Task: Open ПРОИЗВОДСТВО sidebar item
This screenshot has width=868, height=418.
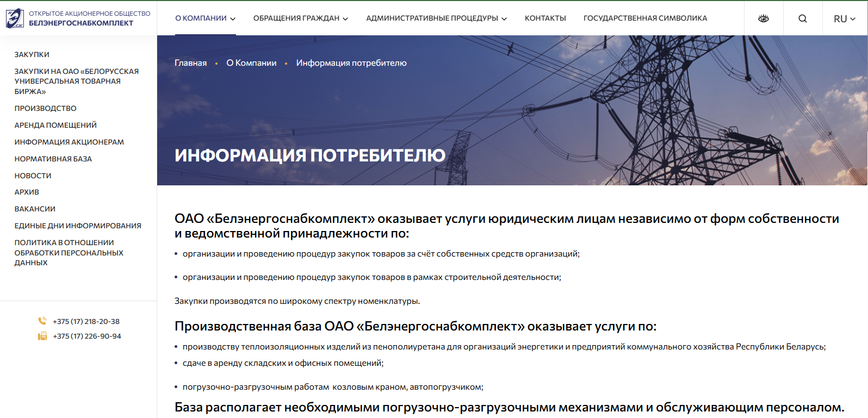Action: point(46,108)
